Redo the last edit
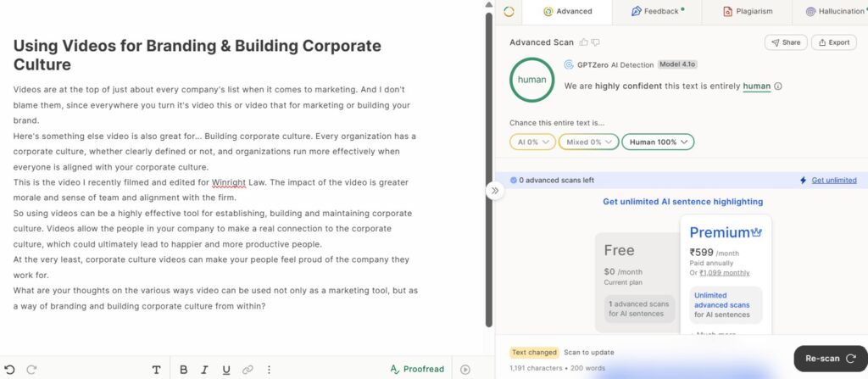Screen dimensions: 868x379 pos(31,370)
